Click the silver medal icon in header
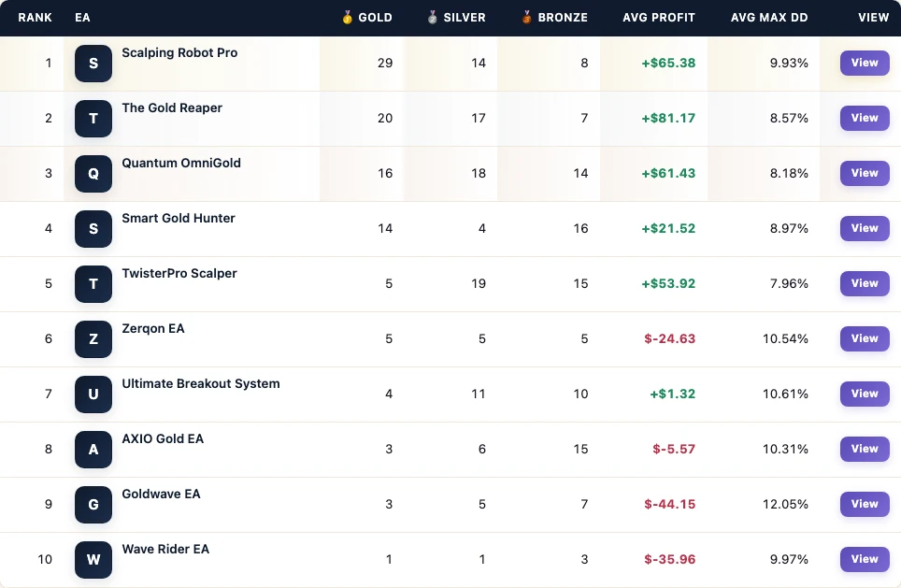 click(x=432, y=17)
